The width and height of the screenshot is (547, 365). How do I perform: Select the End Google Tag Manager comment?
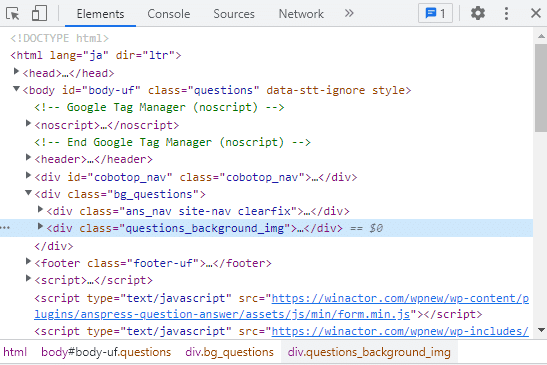[x=172, y=142]
